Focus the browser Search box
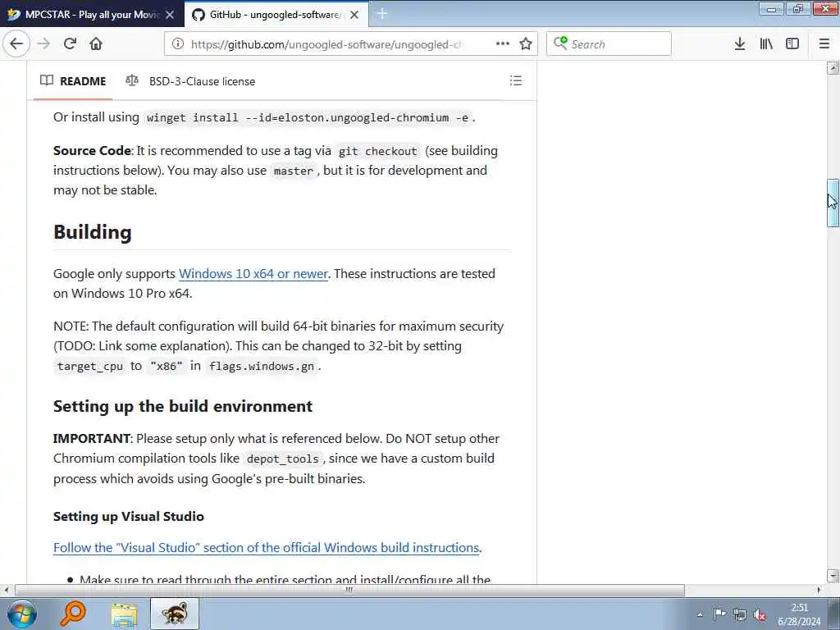The width and height of the screenshot is (840, 630). tap(609, 44)
